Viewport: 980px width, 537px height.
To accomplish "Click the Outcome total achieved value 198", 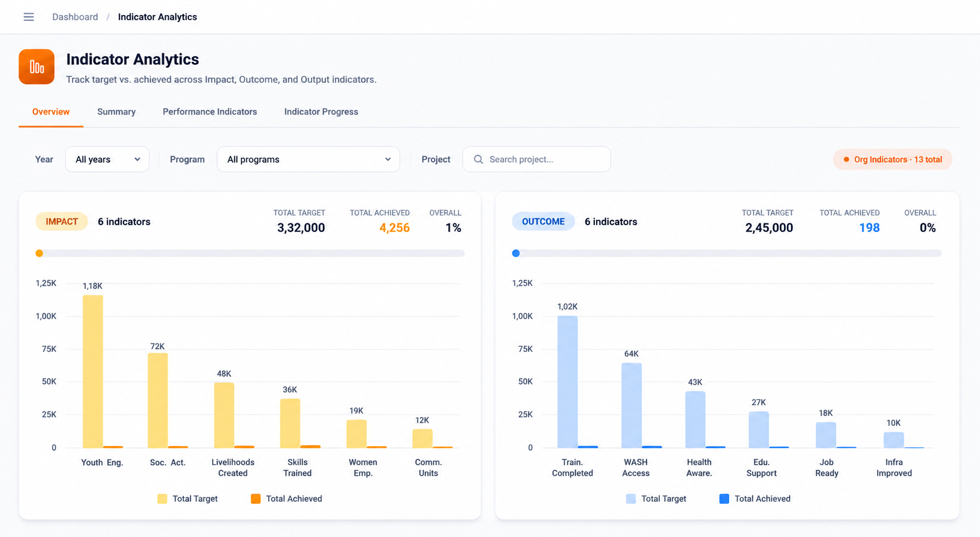I will (x=869, y=228).
